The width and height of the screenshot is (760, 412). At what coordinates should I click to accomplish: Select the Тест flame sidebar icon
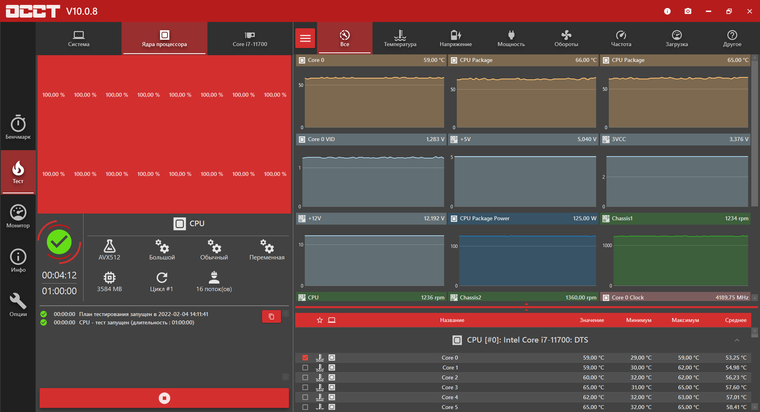pos(18,172)
